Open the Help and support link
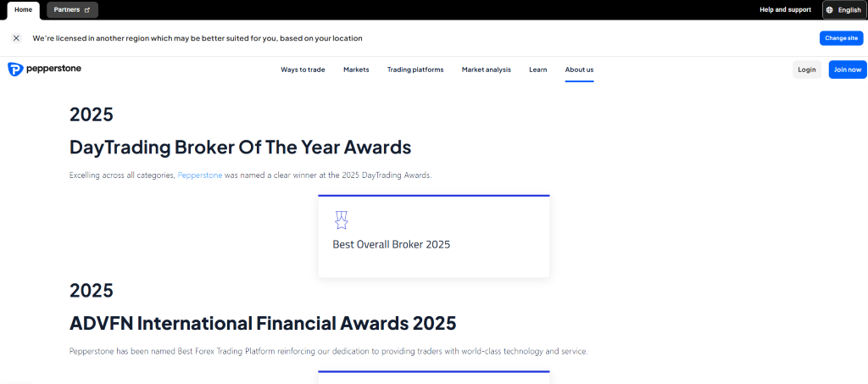The height and width of the screenshot is (384, 868). 785,10
